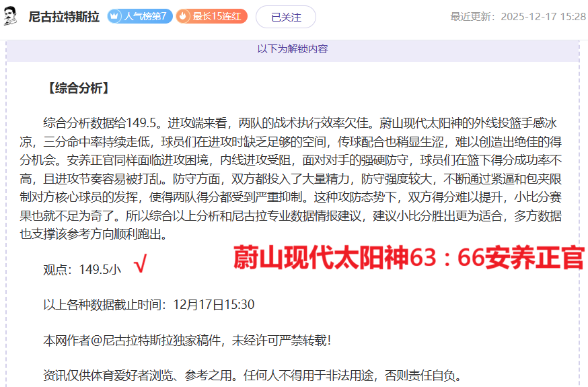Click red team name 蔚山现代太阳神
The width and height of the screenshot is (588, 387).
[x=320, y=258]
